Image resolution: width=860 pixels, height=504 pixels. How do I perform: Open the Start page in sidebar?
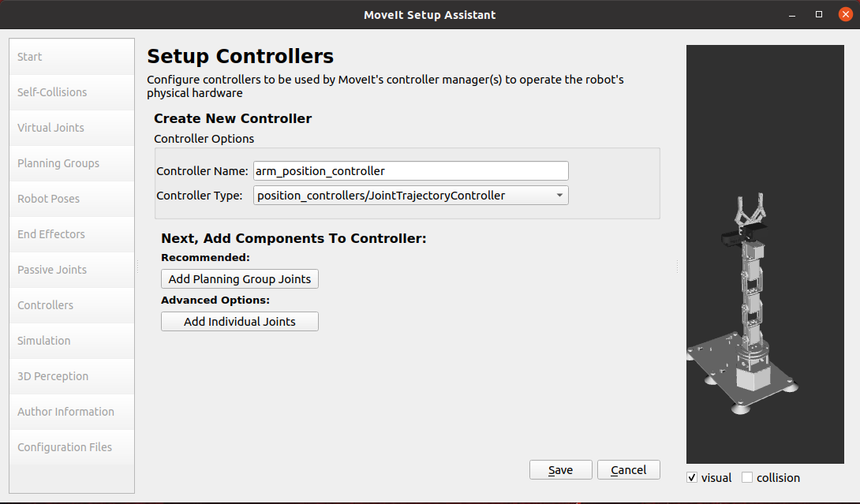point(72,57)
